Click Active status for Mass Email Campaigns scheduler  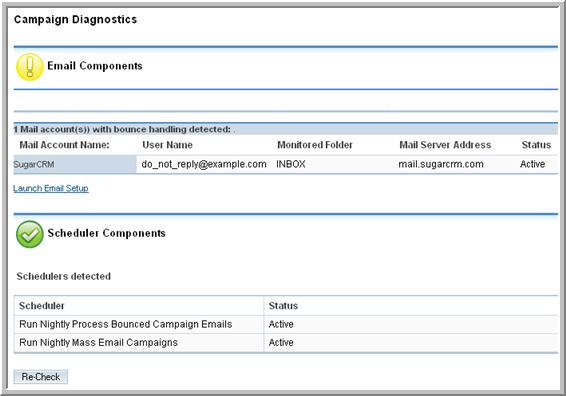[x=281, y=343]
